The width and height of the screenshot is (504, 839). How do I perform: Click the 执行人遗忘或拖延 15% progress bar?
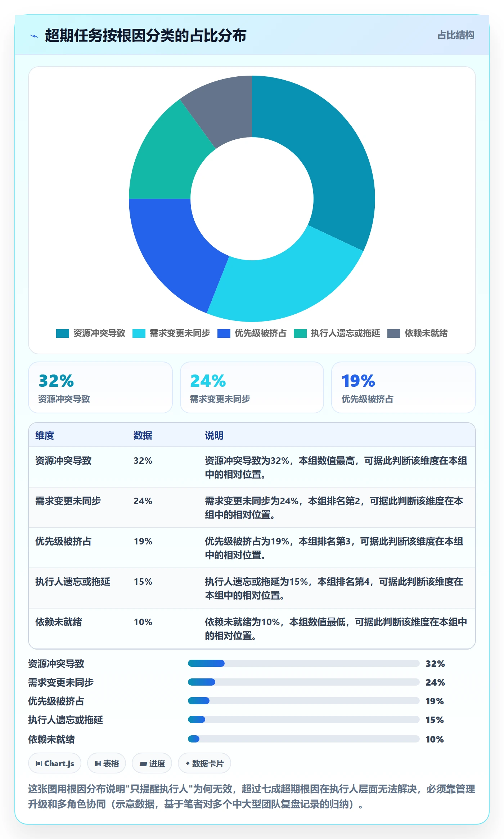coord(304,719)
